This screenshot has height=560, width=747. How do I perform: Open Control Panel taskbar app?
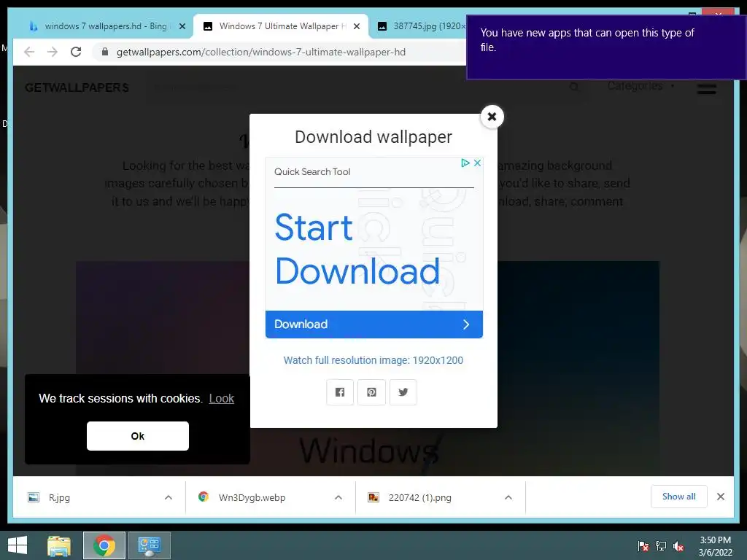tap(150, 545)
